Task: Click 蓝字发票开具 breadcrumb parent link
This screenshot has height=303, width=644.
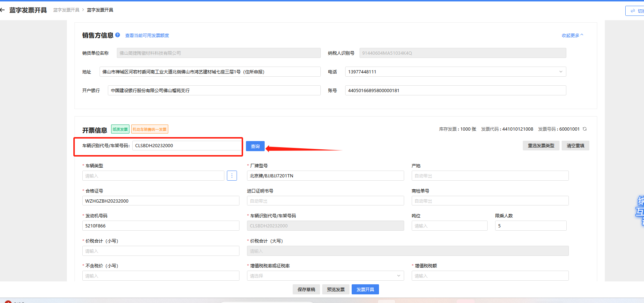Action: point(66,10)
